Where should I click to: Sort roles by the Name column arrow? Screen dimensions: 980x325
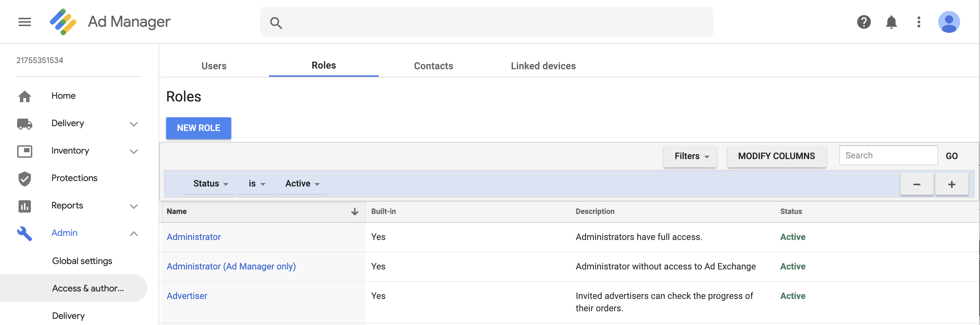[354, 211]
